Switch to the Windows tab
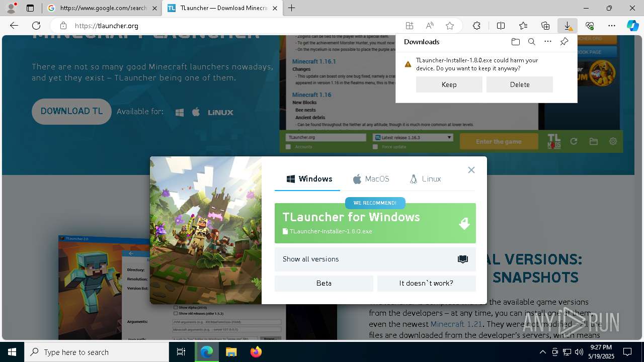The width and height of the screenshot is (644, 362). [309, 179]
